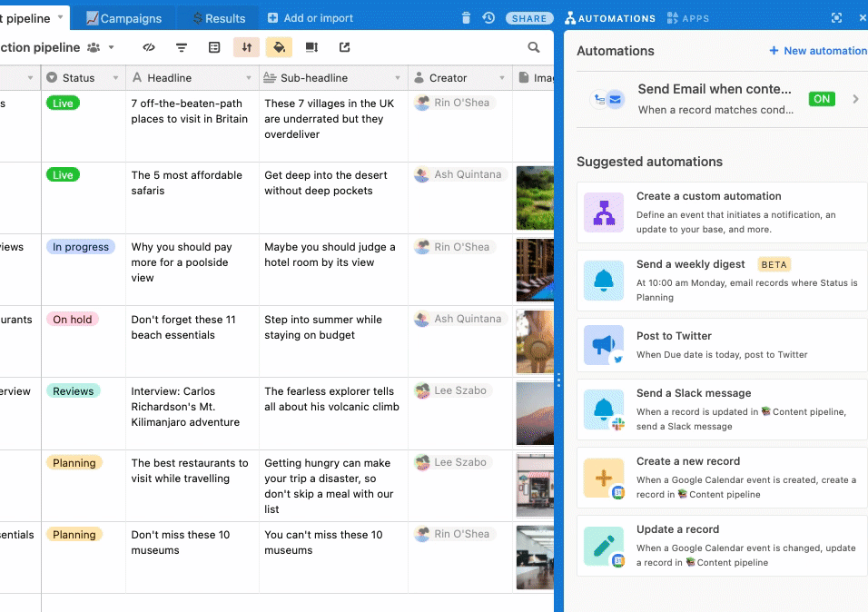Switch to the Results table tab

click(219, 18)
